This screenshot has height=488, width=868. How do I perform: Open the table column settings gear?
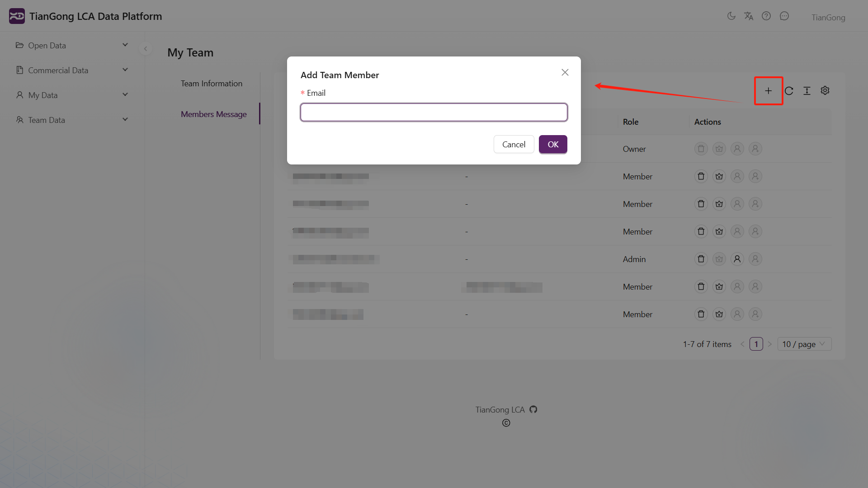pos(825,90)
